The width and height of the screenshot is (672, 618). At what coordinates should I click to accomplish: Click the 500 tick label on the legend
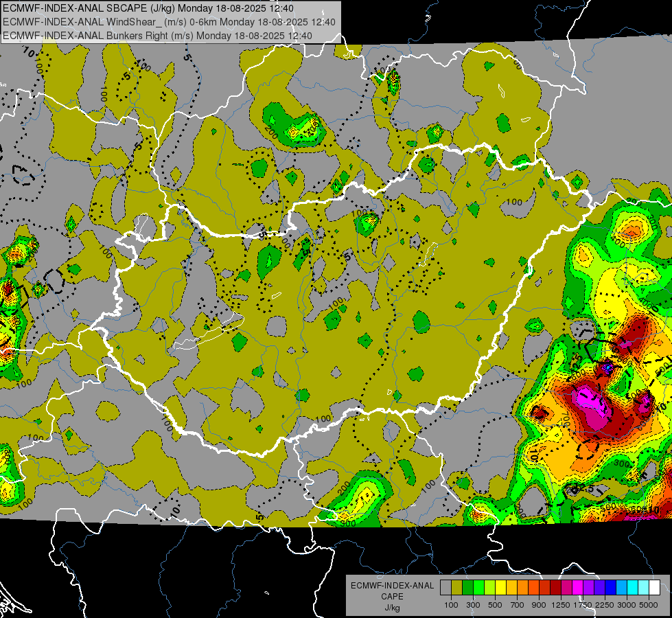tap(495, 605)
